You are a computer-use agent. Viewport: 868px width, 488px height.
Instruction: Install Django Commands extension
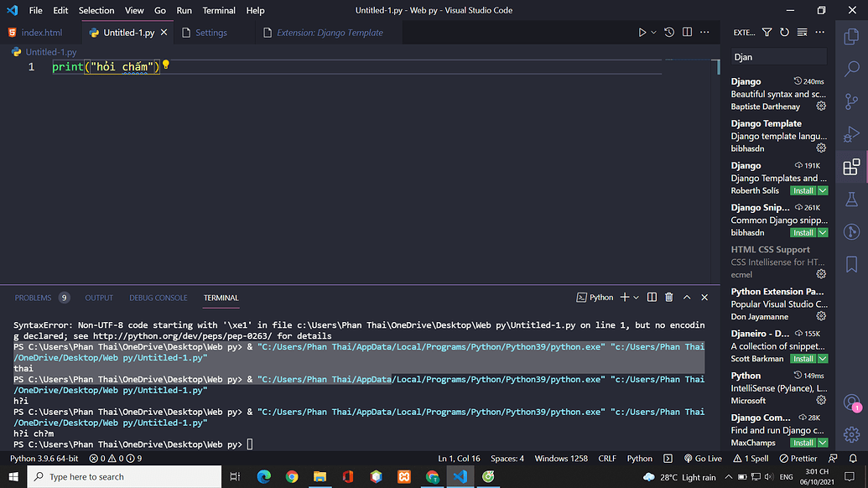(x=803, y=444)
